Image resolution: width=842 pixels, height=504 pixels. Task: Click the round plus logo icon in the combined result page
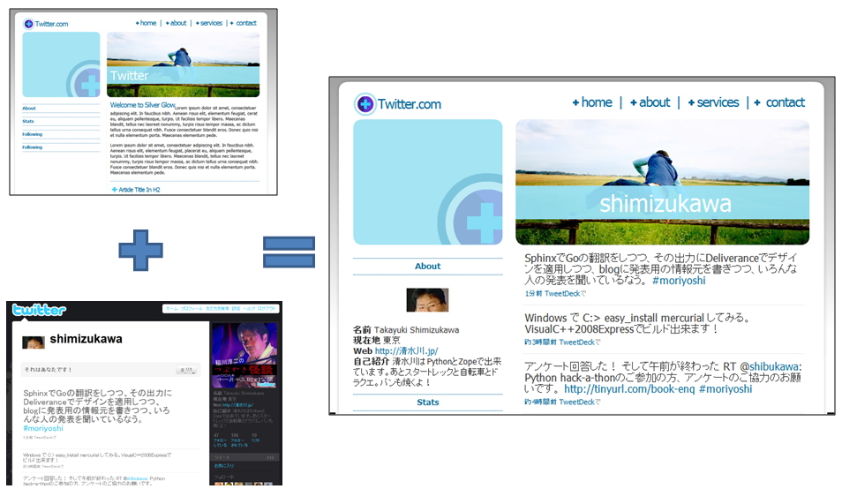pyautogui.click(x=365, y=103)
